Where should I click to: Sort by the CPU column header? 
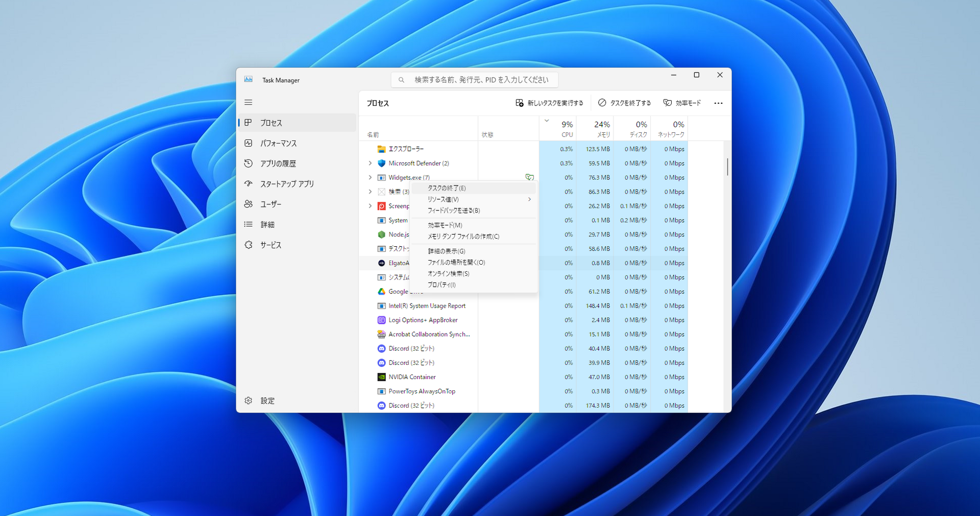[x=558, y=129]
